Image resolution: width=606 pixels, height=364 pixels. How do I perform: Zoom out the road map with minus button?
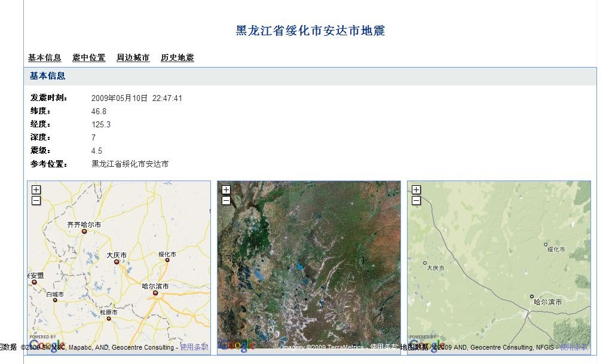coord(36,201)
